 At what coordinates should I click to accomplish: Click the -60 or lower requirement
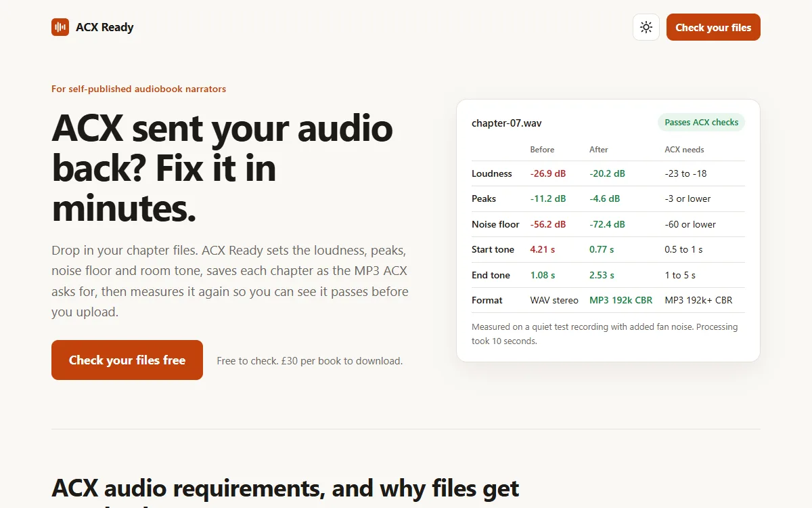tap(690, 224)
